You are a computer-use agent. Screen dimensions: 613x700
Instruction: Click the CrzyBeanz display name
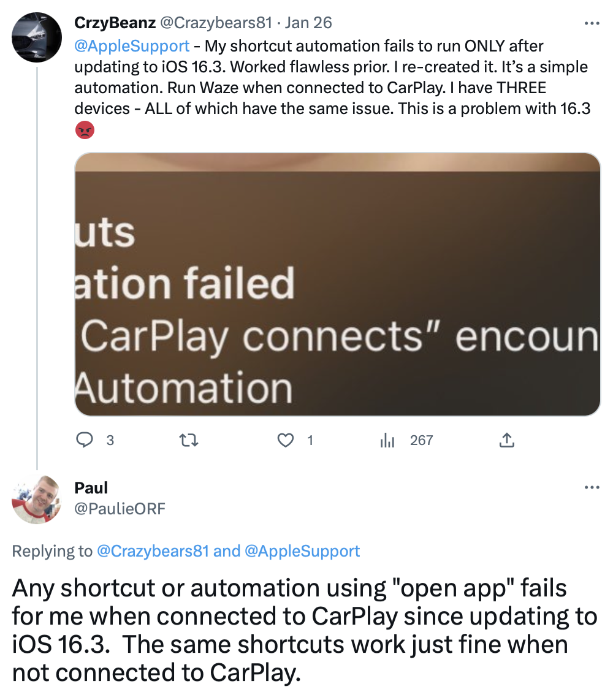click(x=115, y=23)
